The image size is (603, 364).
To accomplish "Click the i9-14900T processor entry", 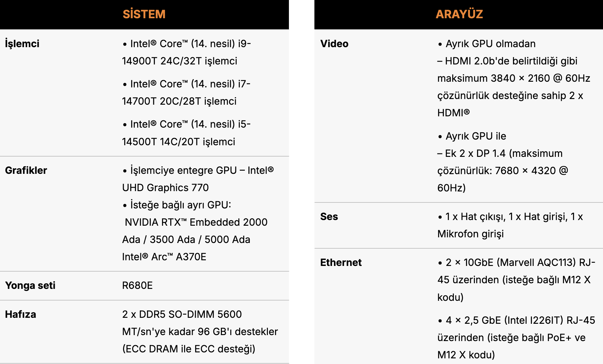I will point(187,52).
